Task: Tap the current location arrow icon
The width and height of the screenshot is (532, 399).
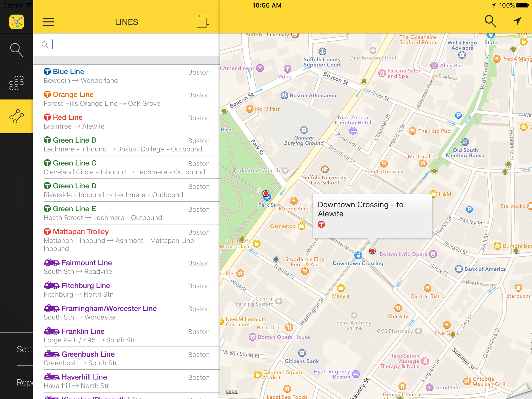Action: point(517,21)
